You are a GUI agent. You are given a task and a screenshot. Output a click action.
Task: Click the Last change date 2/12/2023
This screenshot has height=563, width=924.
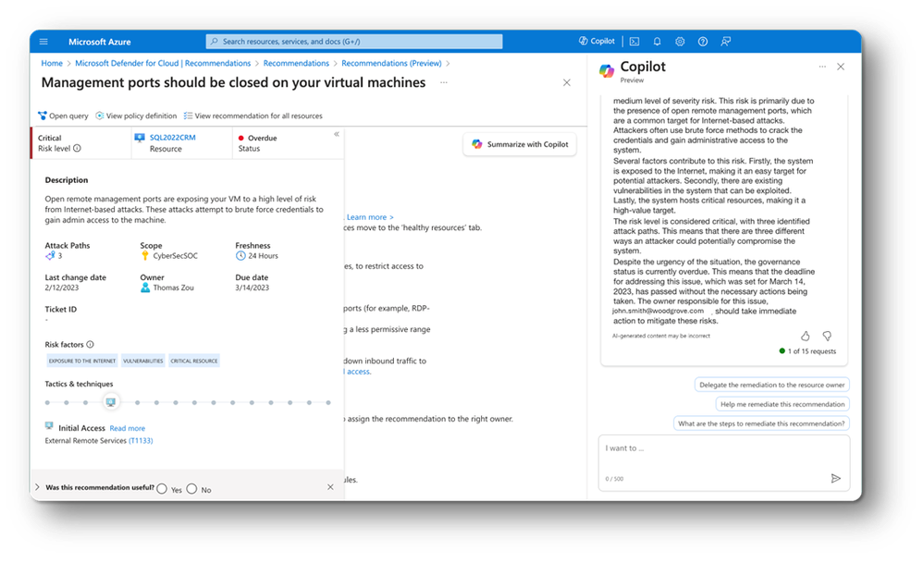[x=62, y=288]
